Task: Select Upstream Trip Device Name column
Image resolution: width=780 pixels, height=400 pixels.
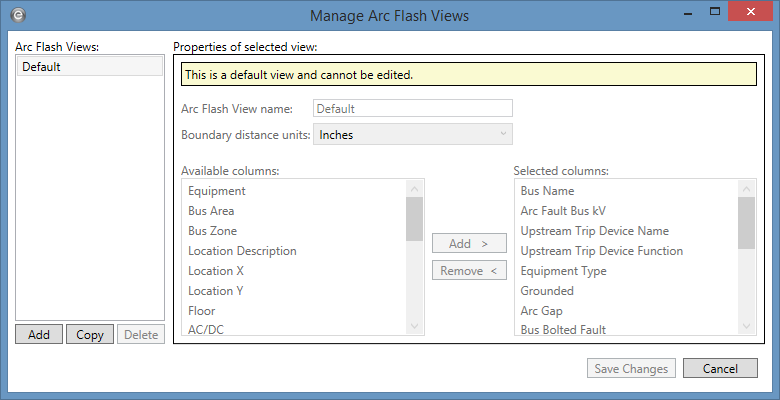Action: (x=594, y=231)
